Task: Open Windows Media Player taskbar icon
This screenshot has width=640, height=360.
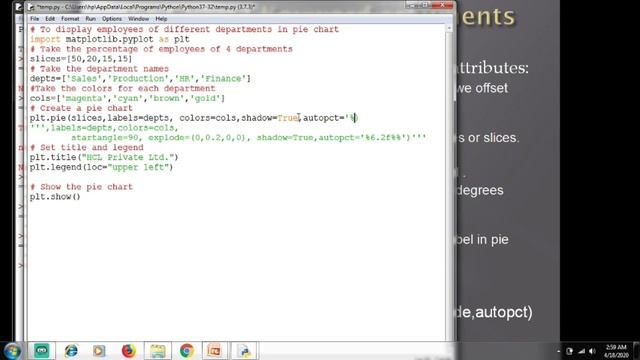Action: (99, 351)
